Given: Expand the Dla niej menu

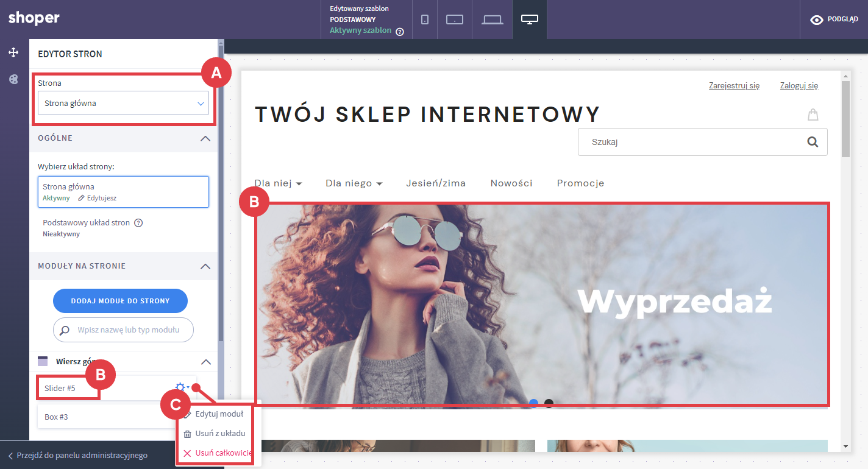Looking at the screenshot, I should tap(278, 183).
